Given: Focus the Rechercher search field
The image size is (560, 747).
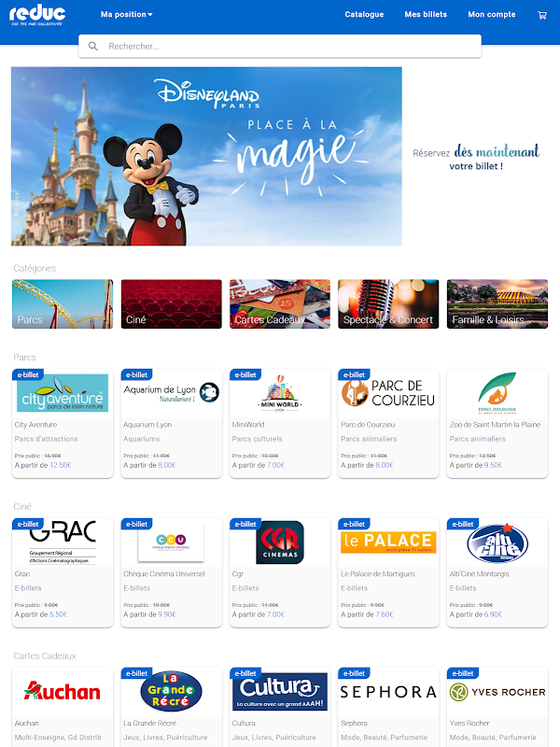Looking at the screenshot, I should click(x=280, y=46).
